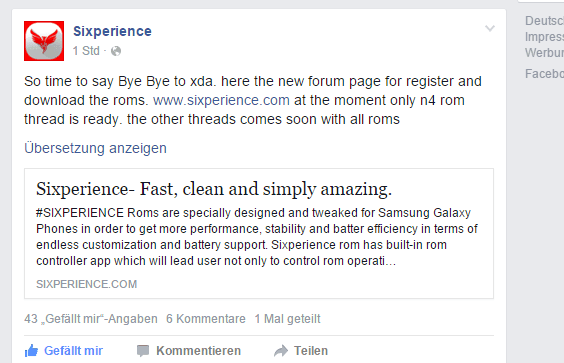Click the share arrow icon

coord(281,351)
